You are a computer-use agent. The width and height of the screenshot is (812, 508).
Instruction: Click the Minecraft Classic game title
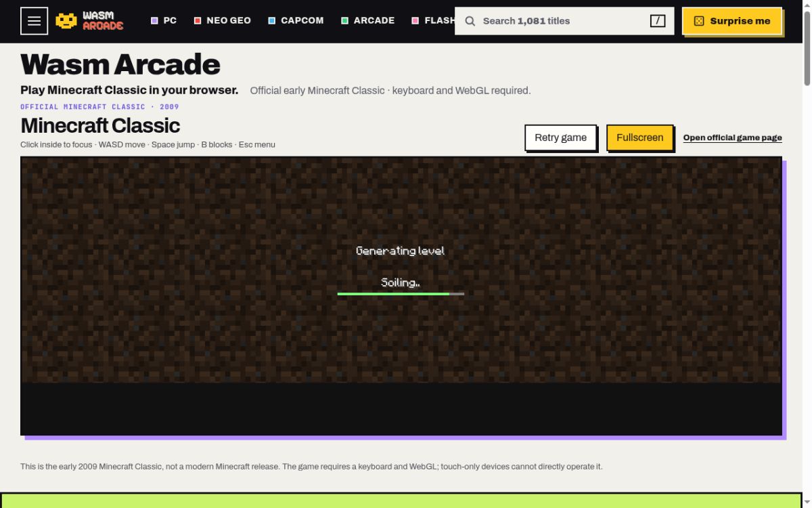pyautogui.click(x=100, y=125)
